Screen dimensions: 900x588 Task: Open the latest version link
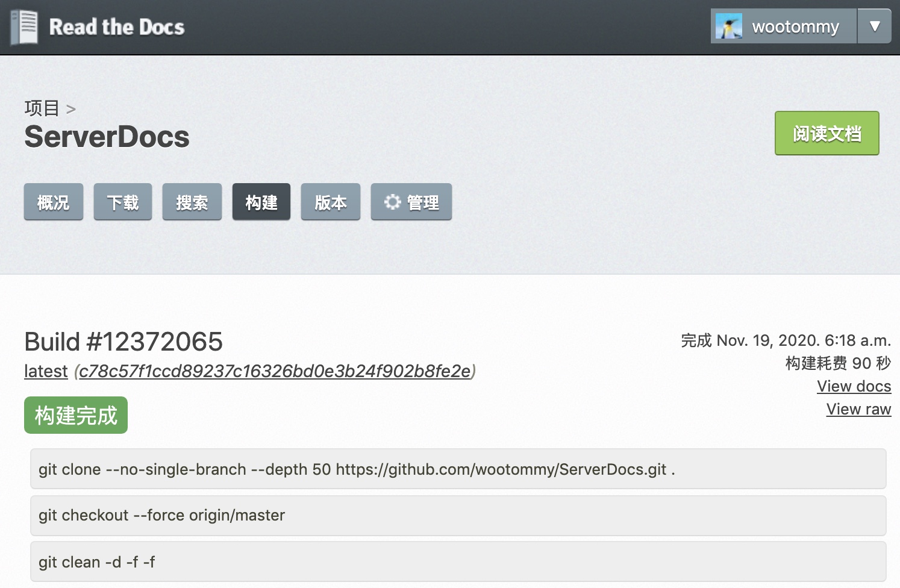coord(46,371)
